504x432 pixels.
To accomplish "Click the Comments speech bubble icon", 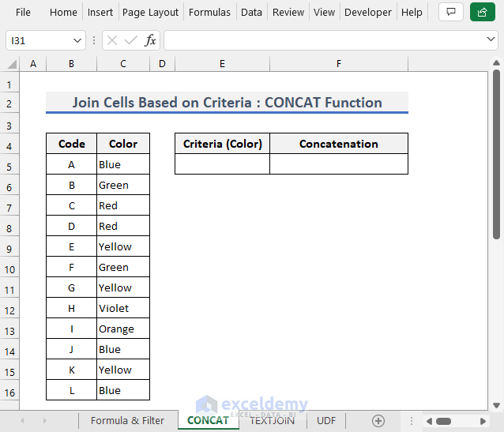I will pyautogui.click(x=451, y=12).
